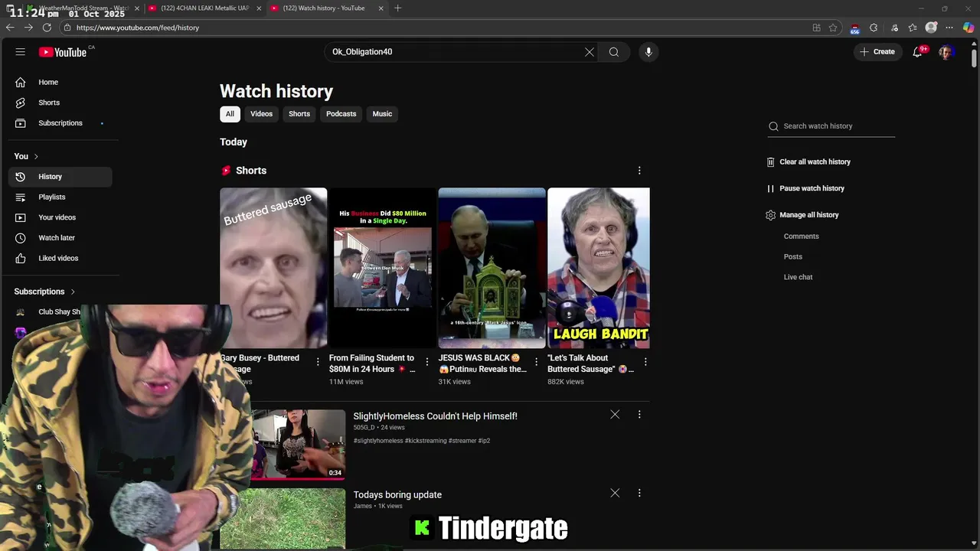The width and height of the screenshot is (980, 551).
Task: Click the #kickstreaming hashtag
Action: point(425,441)
